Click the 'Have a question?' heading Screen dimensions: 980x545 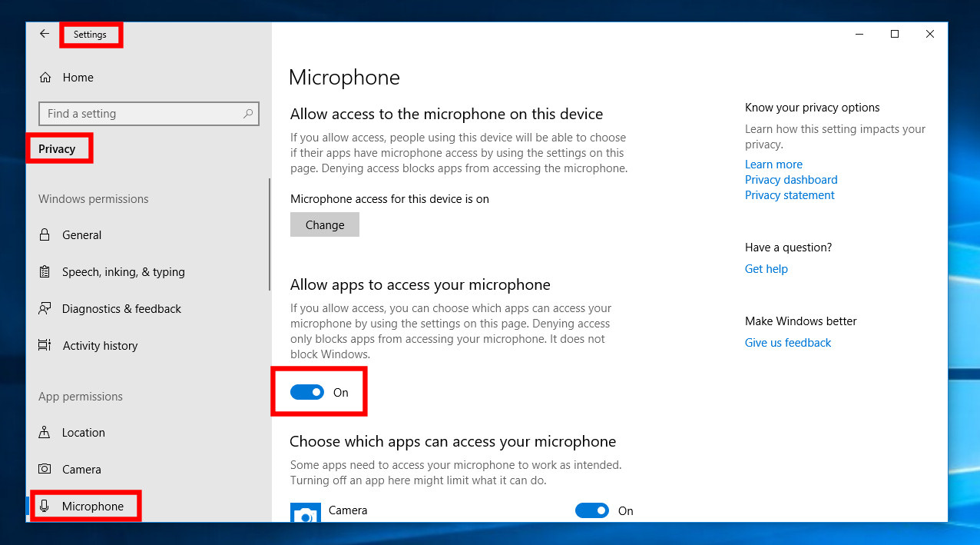pos(789,248)
